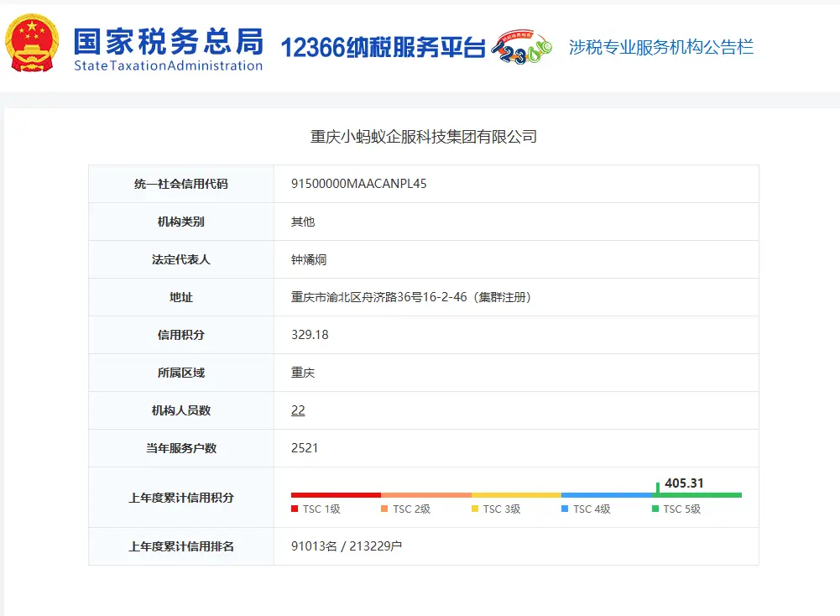The height and width of the screenshot is (616, 840).
Task: Open the 机构人员数 link showing 22
Action: pyautogui.click(x=298, y=410)
